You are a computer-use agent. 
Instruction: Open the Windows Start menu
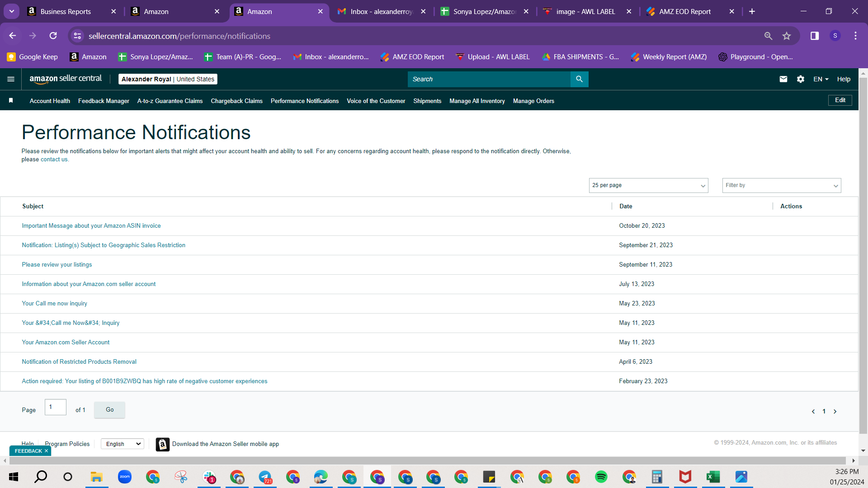[14, 477]
